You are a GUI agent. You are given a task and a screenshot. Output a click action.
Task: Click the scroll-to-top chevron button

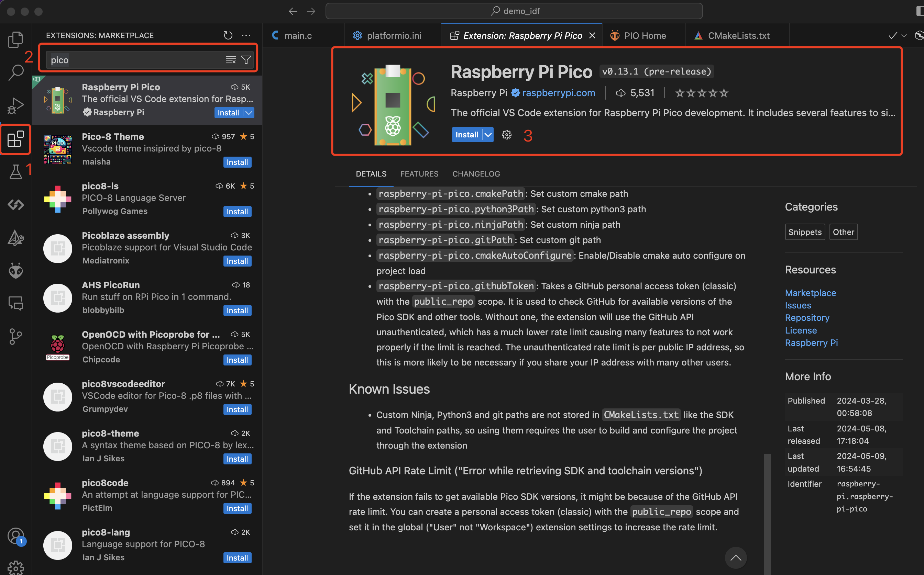point(736,557)
